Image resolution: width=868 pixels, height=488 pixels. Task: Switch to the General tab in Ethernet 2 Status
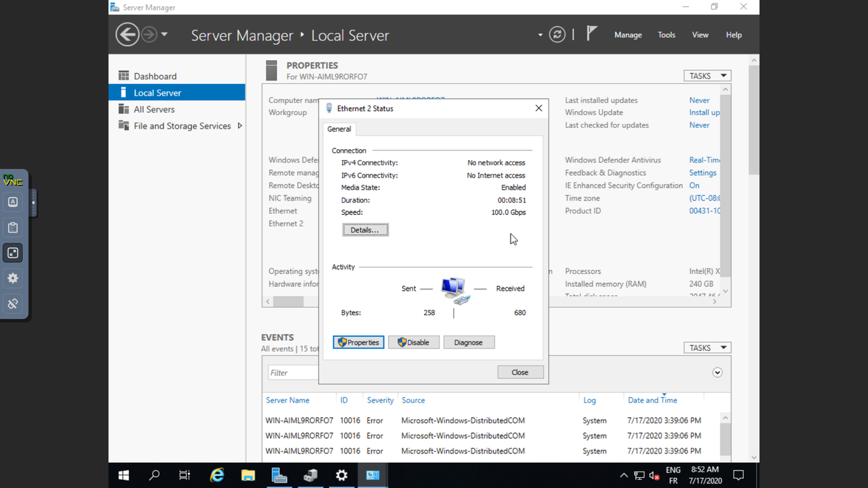tap(339, 129)
